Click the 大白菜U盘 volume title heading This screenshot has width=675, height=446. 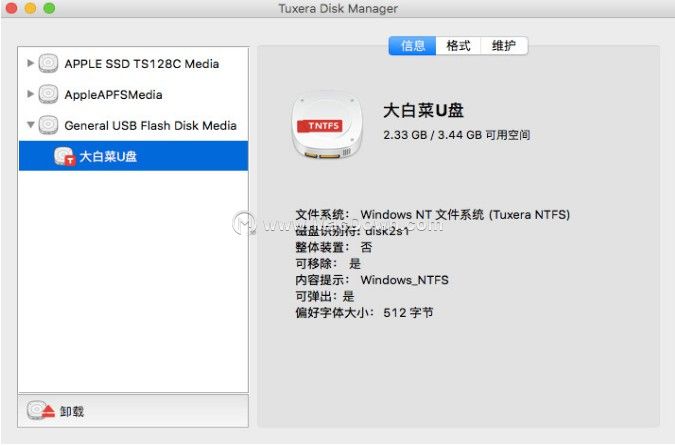tap(423, 110)
